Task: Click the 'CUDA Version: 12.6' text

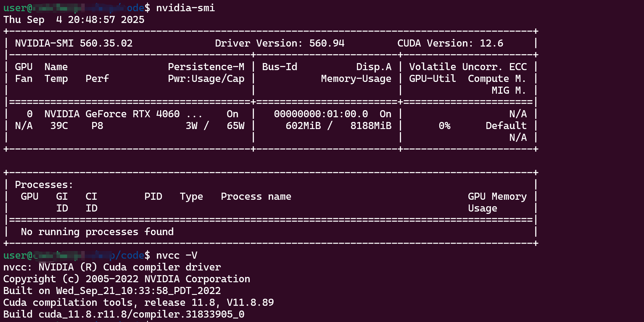Action: tap(450, 43)
